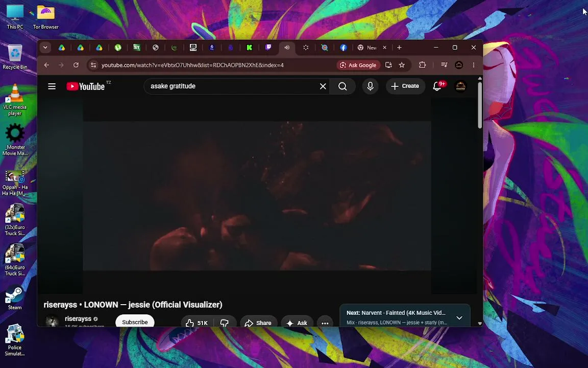Click the YouTube Create button
588x368 pixels.
[405, 86]
